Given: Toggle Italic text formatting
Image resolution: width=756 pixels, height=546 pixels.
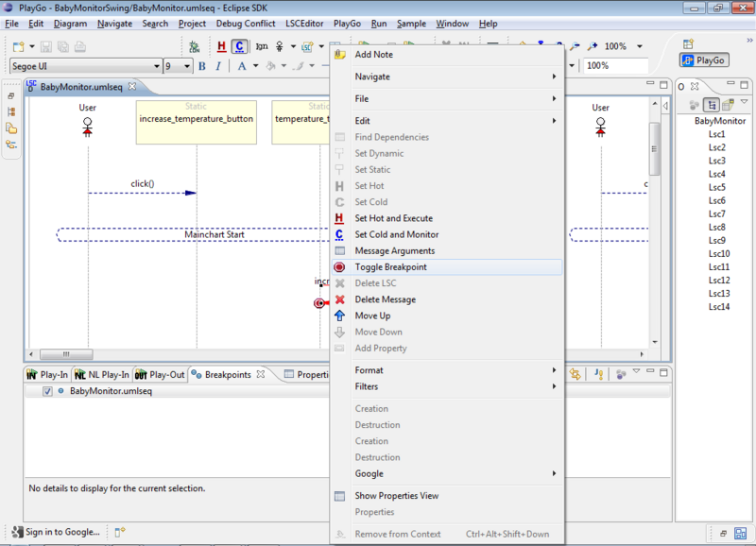Looking at the screenshot, I should [x=218, y=66].
